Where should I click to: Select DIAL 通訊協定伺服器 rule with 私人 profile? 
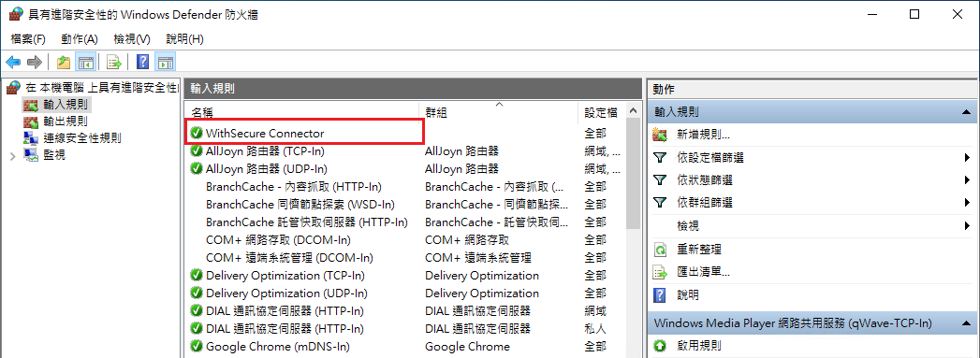(285, 329)
